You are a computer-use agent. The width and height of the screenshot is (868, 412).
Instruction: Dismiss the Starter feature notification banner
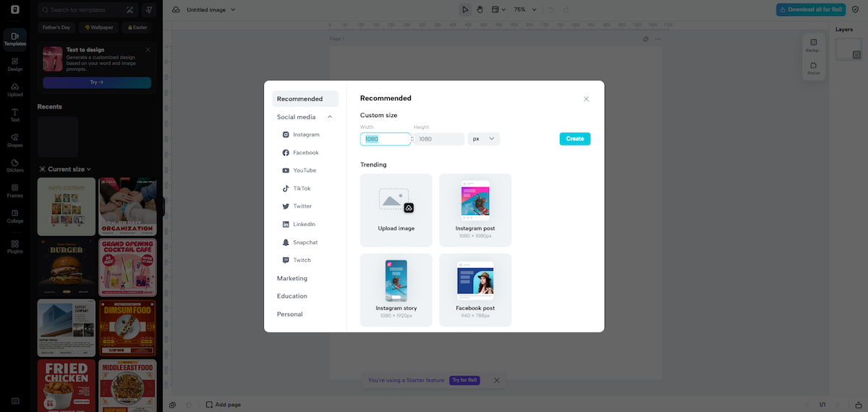click(x=496, y=380)
